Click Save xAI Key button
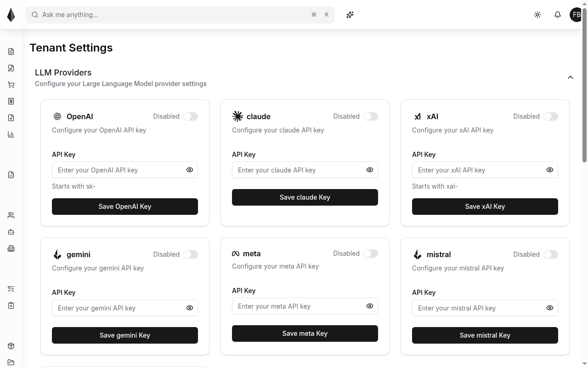The width and height of the screenshot is (588, 368). pyautogui.click(x=485, y=207)
